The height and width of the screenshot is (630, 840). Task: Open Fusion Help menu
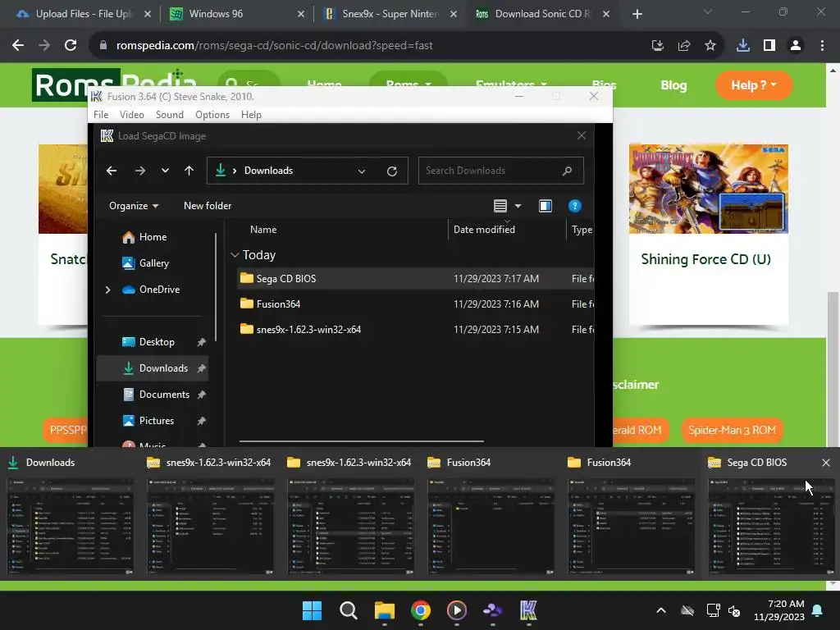(x=251, y=115)
